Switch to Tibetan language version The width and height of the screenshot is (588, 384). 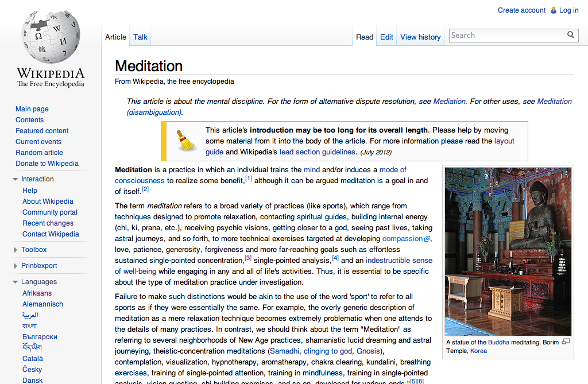click(x=32, y=348)
